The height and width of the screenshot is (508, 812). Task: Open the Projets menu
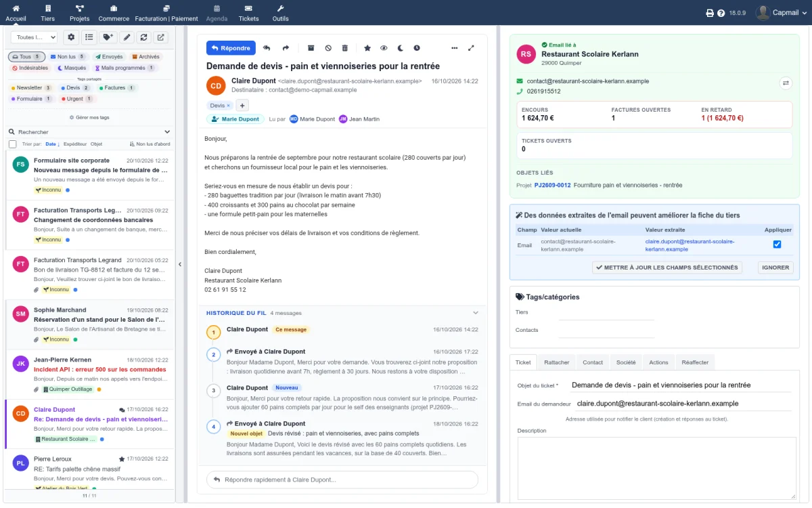point(80,13)
